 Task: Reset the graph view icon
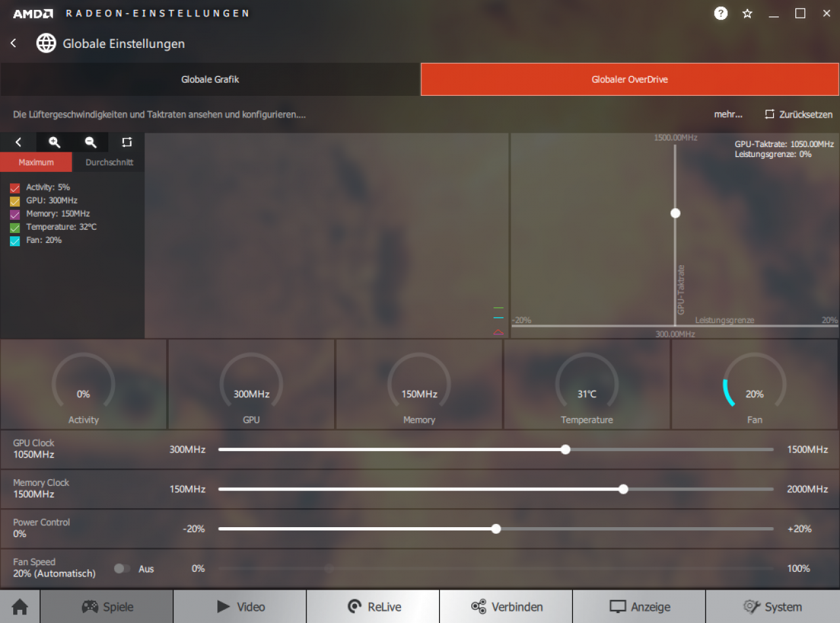tap(127, 142)
